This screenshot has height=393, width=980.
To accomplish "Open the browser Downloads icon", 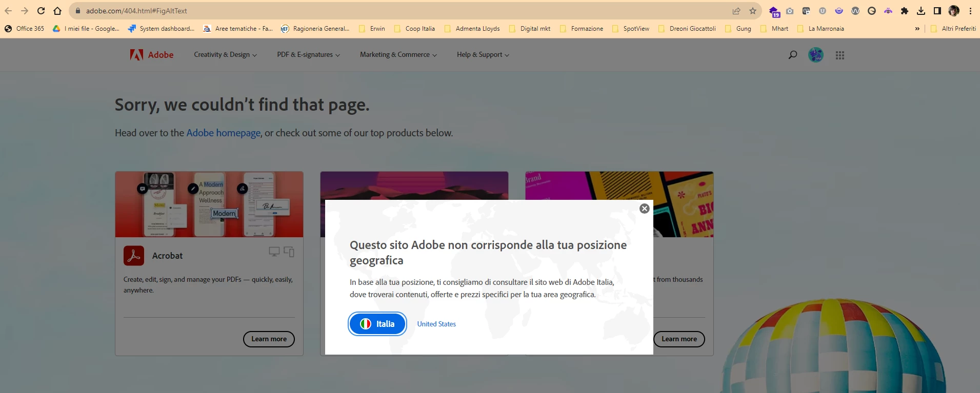I will click(x=921, y=11).
